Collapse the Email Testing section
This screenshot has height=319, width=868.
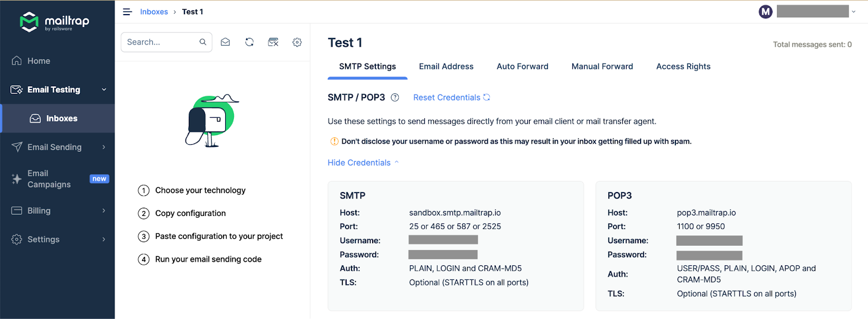click(104, 90)
